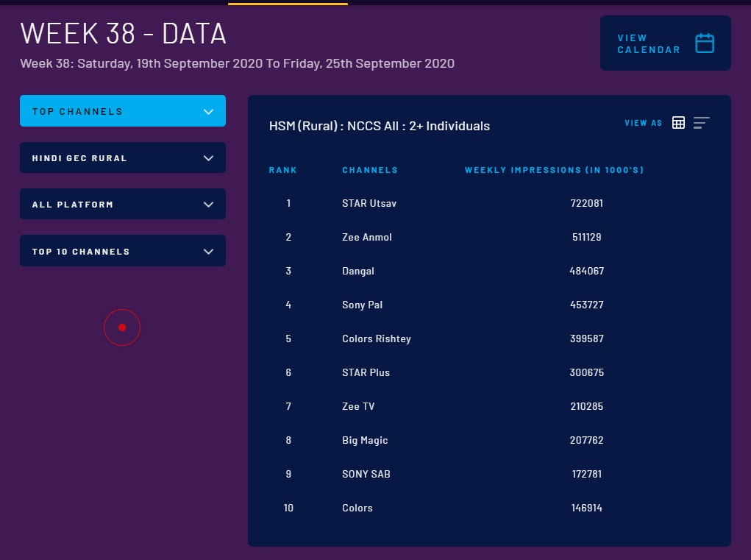The image size is (751, 560).
Task: Select the STAR Utsav channel row
Action: click(369, 203)
